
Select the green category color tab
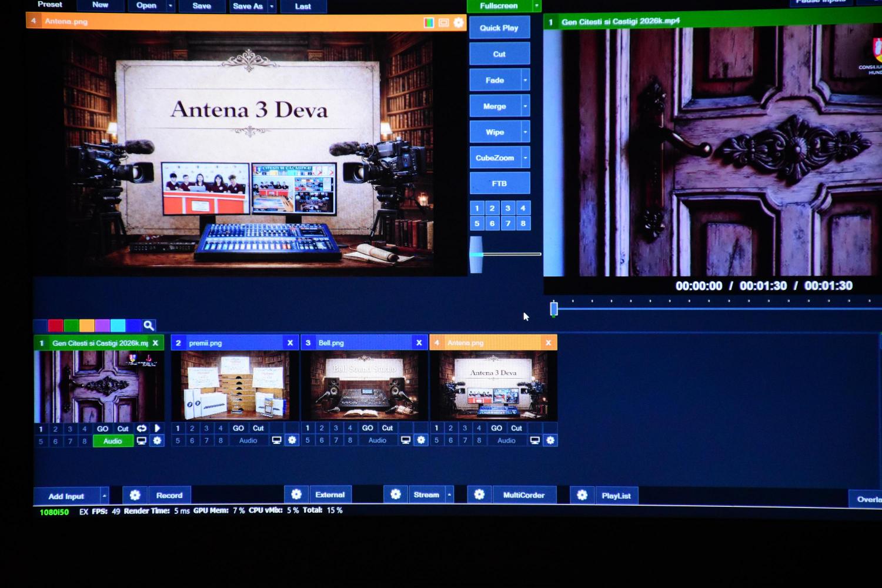[71, 325]
